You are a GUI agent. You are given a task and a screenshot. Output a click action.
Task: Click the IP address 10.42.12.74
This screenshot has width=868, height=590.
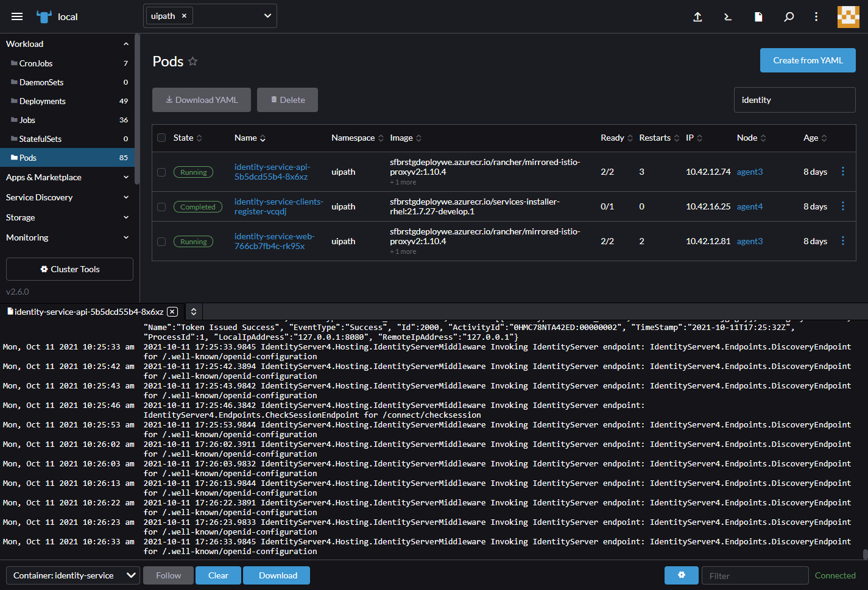click(708, 172)
